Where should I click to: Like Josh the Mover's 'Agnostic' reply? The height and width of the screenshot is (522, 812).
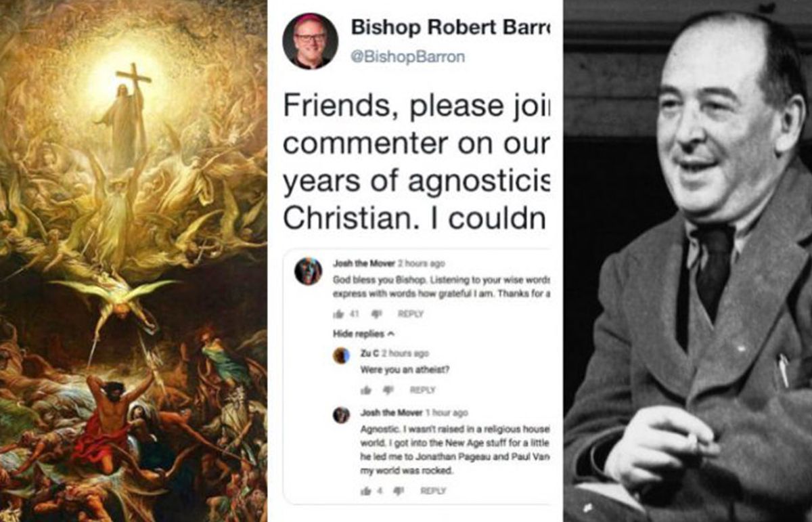[x=366, y=490]
